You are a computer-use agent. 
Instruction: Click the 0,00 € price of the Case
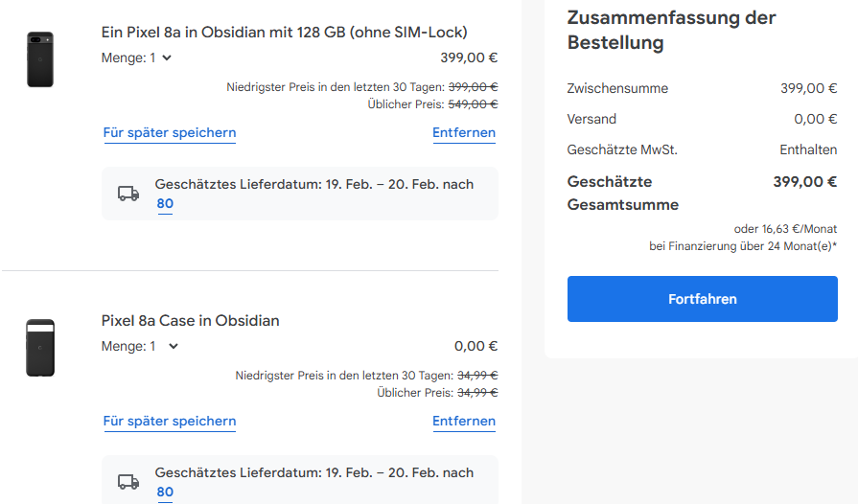click(x=475, y=346)
